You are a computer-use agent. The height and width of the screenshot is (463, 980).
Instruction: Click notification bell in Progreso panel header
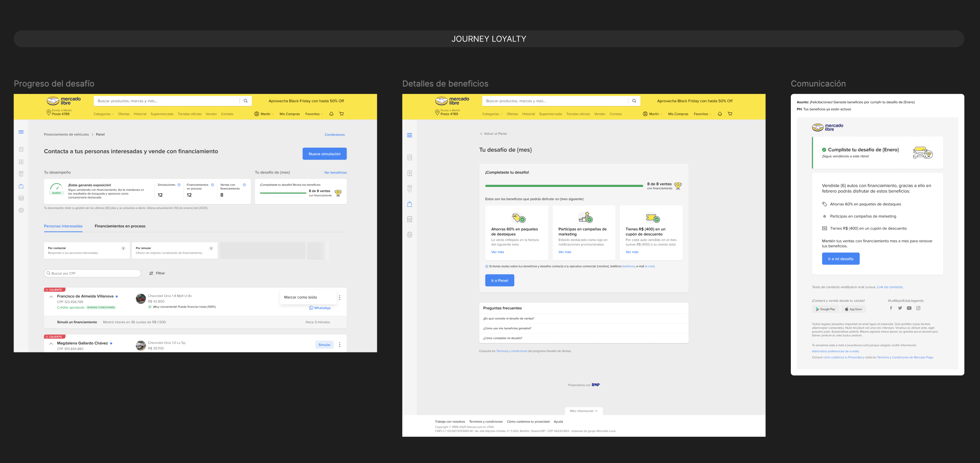point(332,114)
